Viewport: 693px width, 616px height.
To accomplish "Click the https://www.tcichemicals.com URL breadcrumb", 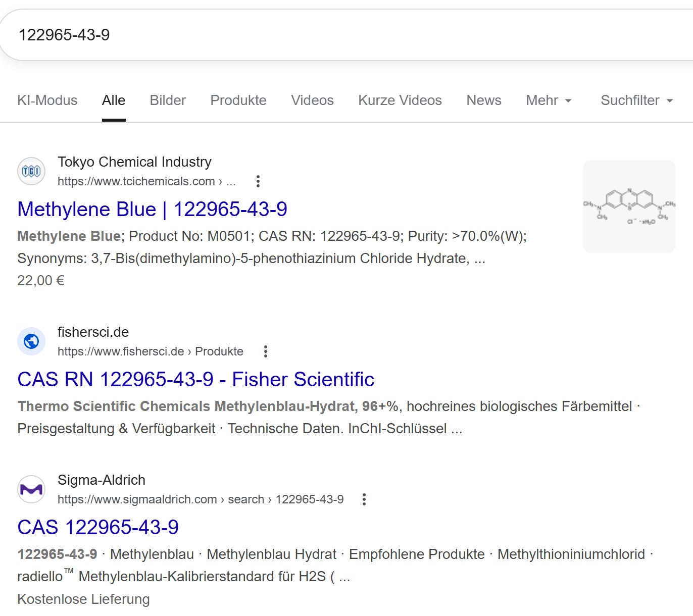I will coord(146,181).
